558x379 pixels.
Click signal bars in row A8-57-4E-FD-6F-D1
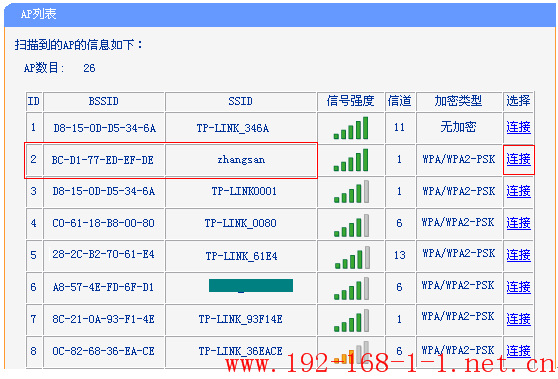click(351, 289)
